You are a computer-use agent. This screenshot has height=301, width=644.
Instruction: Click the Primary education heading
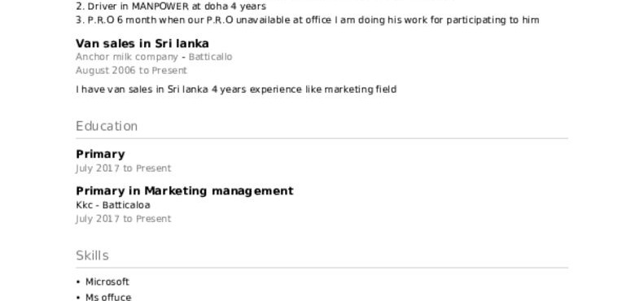click(x=101, y=155)
